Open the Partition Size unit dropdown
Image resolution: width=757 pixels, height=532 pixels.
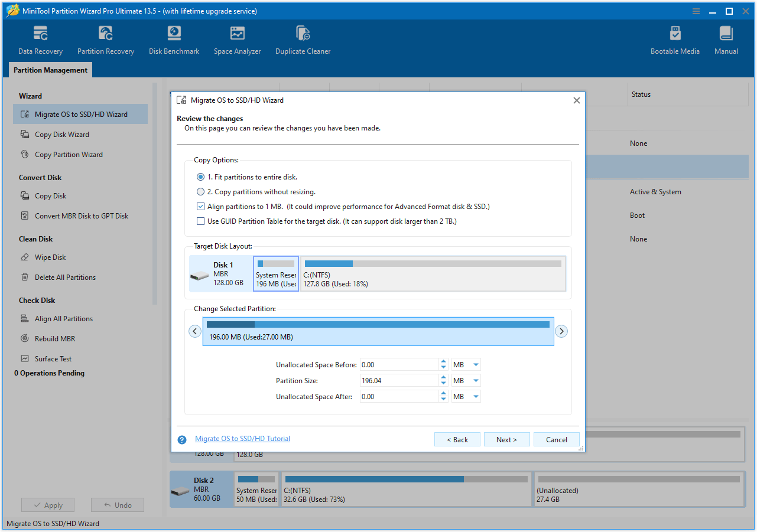click(466, 380)
